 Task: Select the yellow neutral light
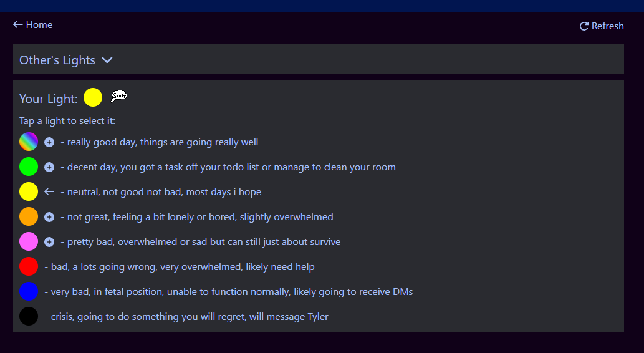tap(29, 191)
